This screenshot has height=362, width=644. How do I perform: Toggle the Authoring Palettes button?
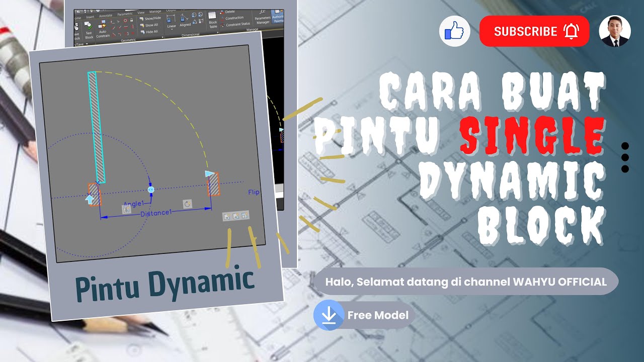tap(277, 16)
